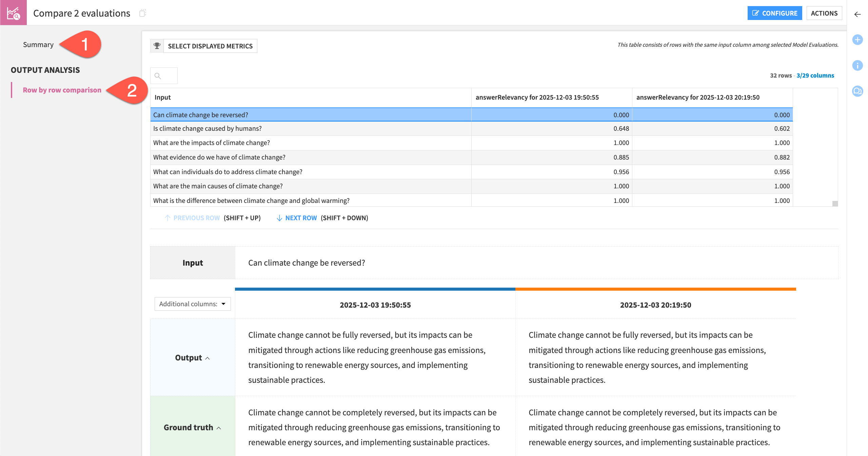Collapse the Output section chevron
Viewport: 868px width, 456px height.
pyautogui.click(x=208, y=358)
